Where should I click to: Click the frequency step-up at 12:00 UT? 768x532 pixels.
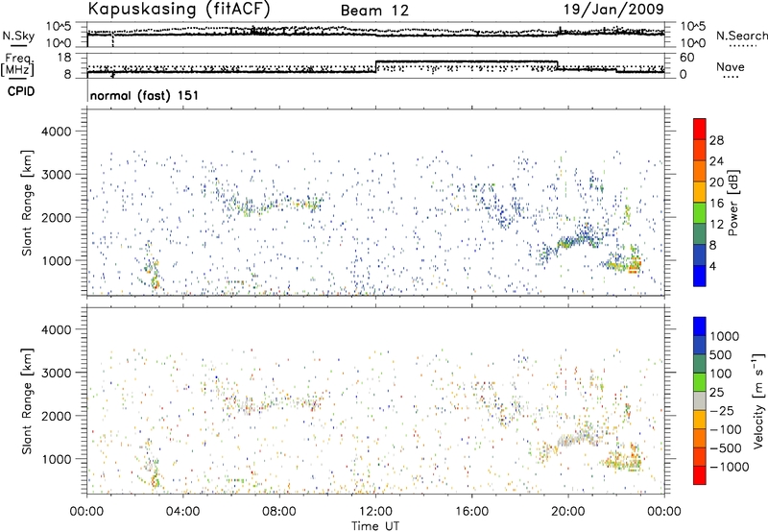pyautogui.click(x=375, y=66)
